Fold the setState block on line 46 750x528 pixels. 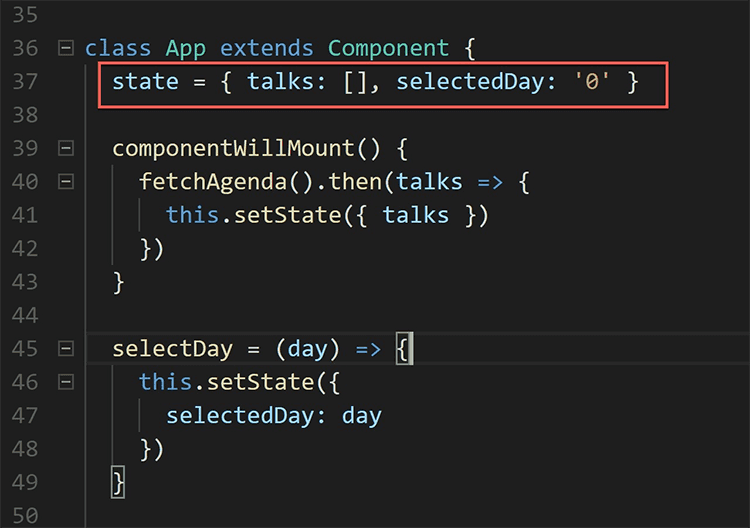click(66, 382)
